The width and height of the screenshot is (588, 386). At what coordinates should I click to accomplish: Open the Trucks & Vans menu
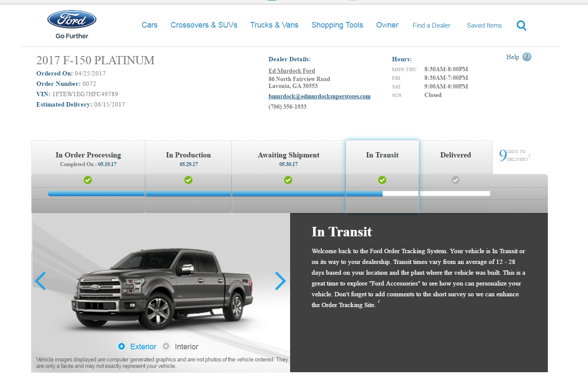(274, 25)
